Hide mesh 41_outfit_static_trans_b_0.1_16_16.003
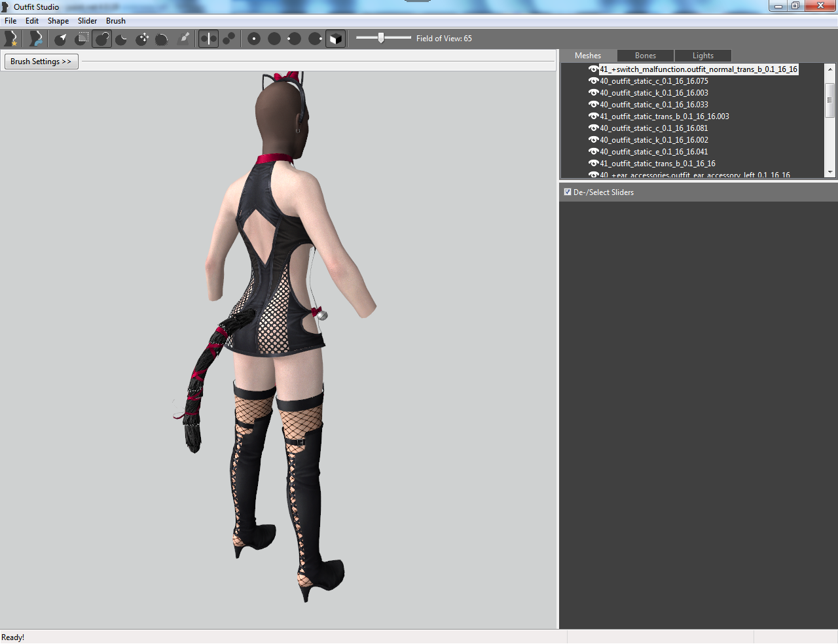 click(593, 116)
